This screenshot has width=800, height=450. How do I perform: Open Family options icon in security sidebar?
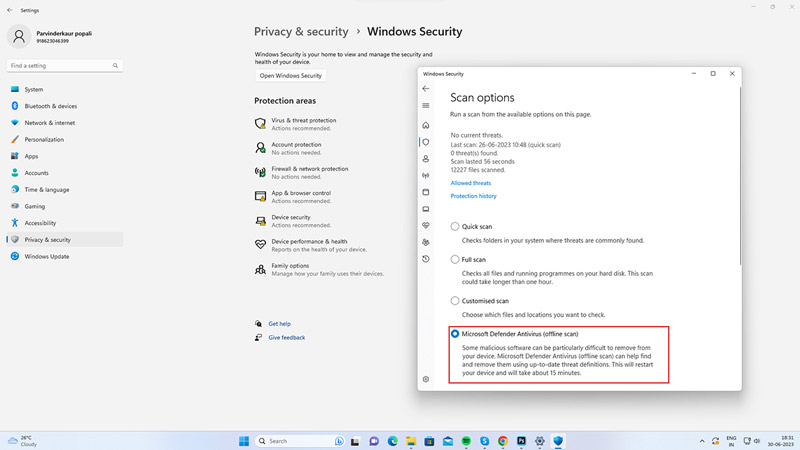pos(426,242)
